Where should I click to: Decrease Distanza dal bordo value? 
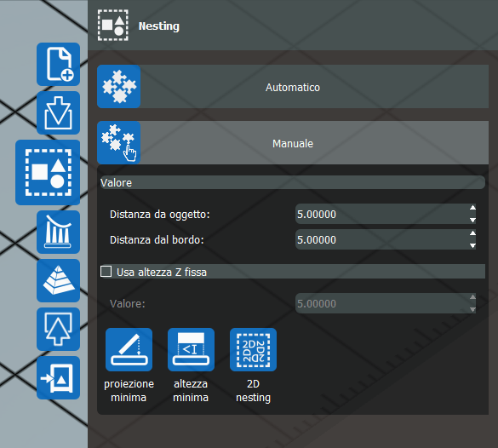(x=472, y=245)
